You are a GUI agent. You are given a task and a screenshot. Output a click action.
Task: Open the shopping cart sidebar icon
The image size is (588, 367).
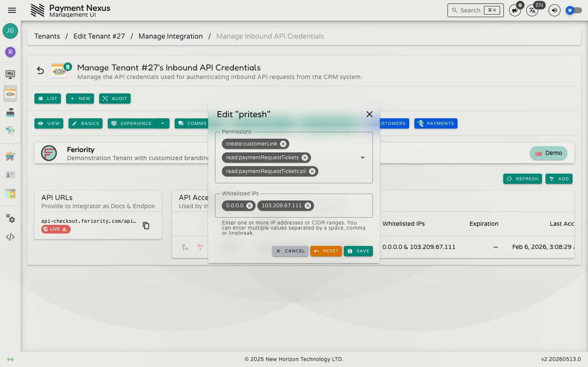coord(10,156)
